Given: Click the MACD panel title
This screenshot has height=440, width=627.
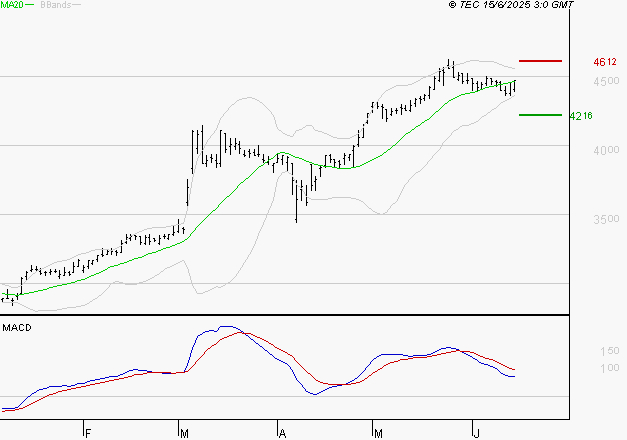Looking at the screenshot, I should coord(17,328).
